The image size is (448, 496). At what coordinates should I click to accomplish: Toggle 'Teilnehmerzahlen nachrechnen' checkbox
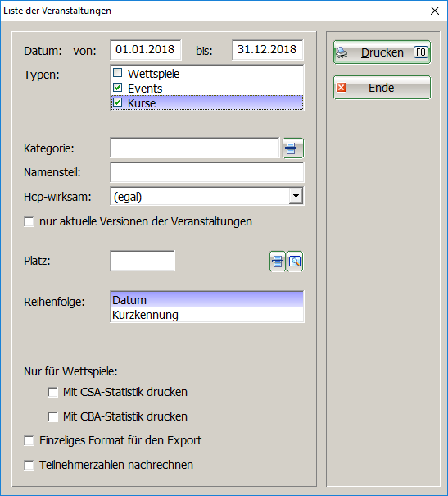(29, 466)
